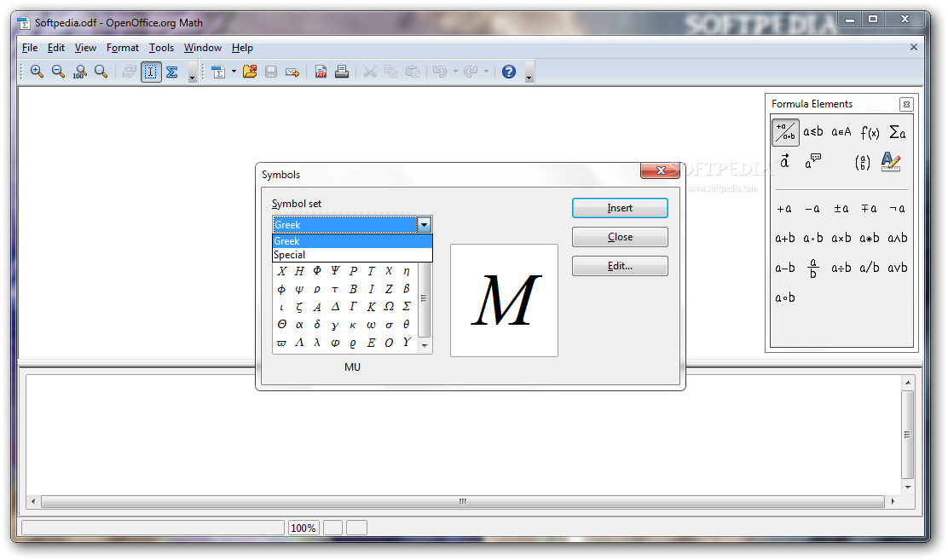Insert the +a plus sign element

(x=785, y=209)
